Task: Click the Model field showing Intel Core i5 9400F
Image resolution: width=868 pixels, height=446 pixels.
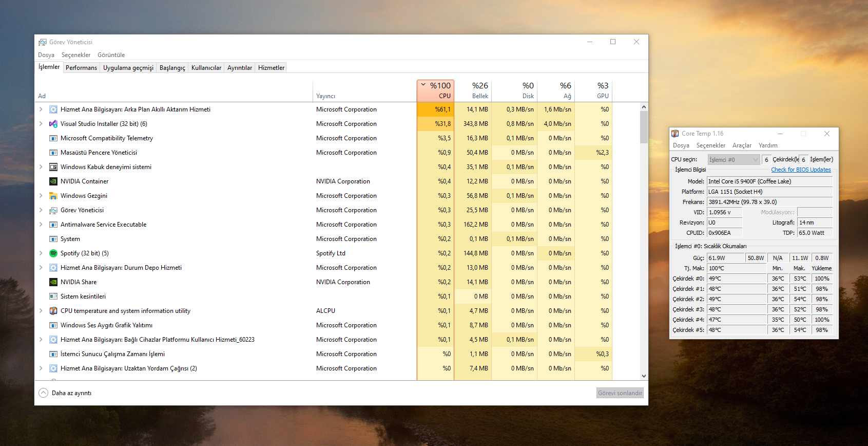Action: point(769,181)
